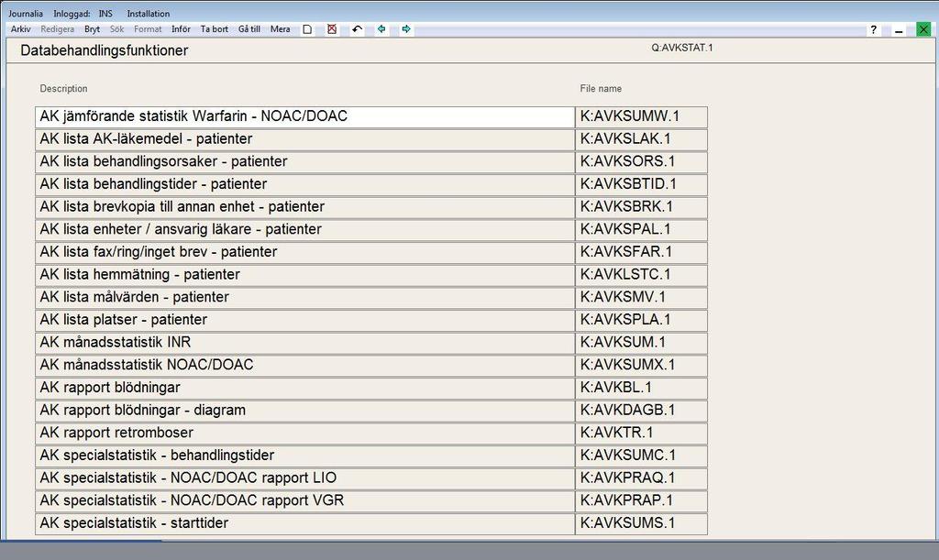Go back with the left arrow icon

381,29
